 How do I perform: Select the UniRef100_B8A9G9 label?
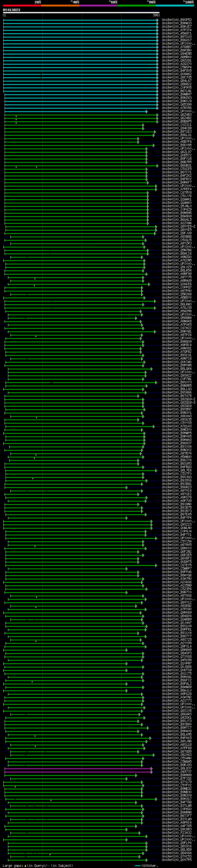click(177, 216)
